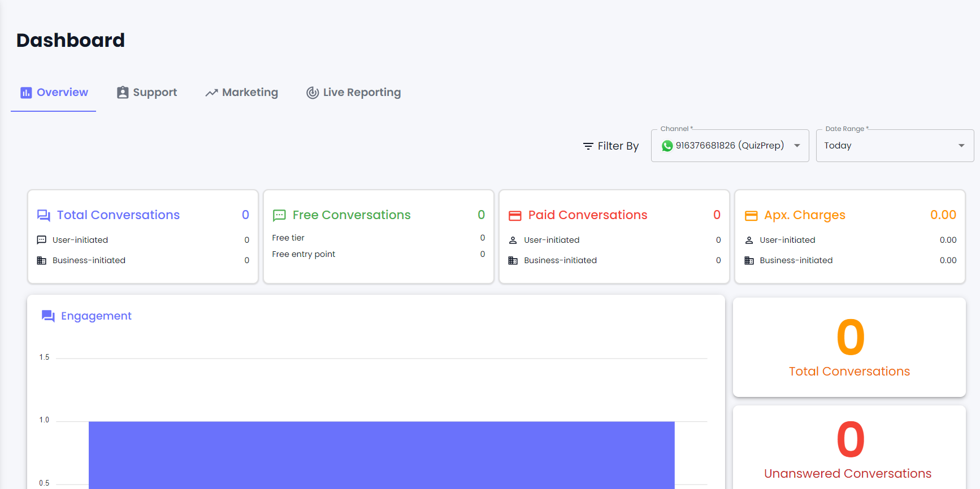Click the WhatsApp icon in Channel field
Image resolution: width=980 pixels, height=489 pixels.
(x=667, y=146)
